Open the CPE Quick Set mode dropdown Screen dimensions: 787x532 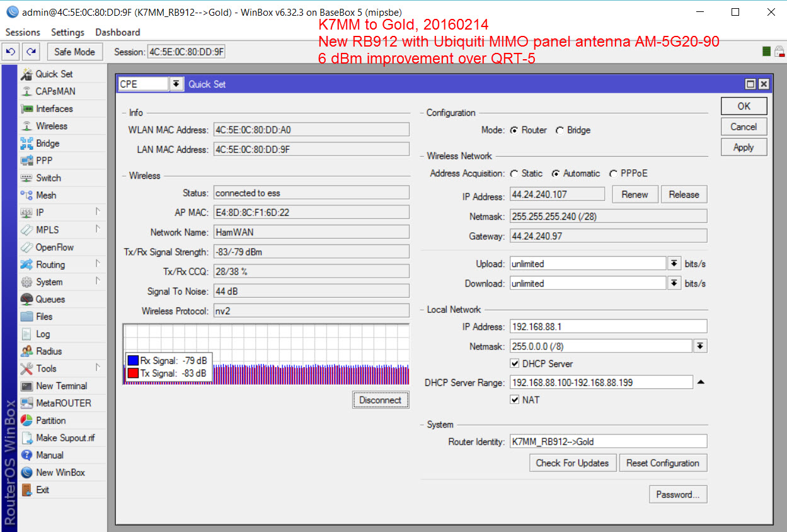(176, 84)
